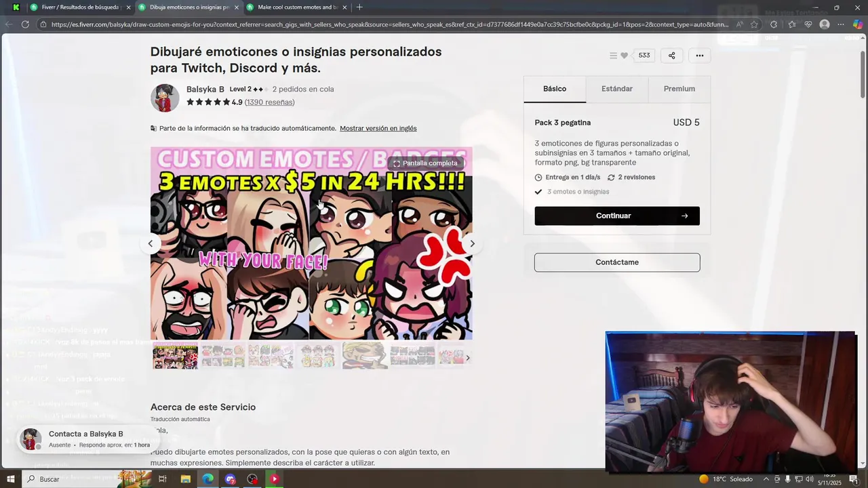Open the list/collection icon beside heart

613,56
